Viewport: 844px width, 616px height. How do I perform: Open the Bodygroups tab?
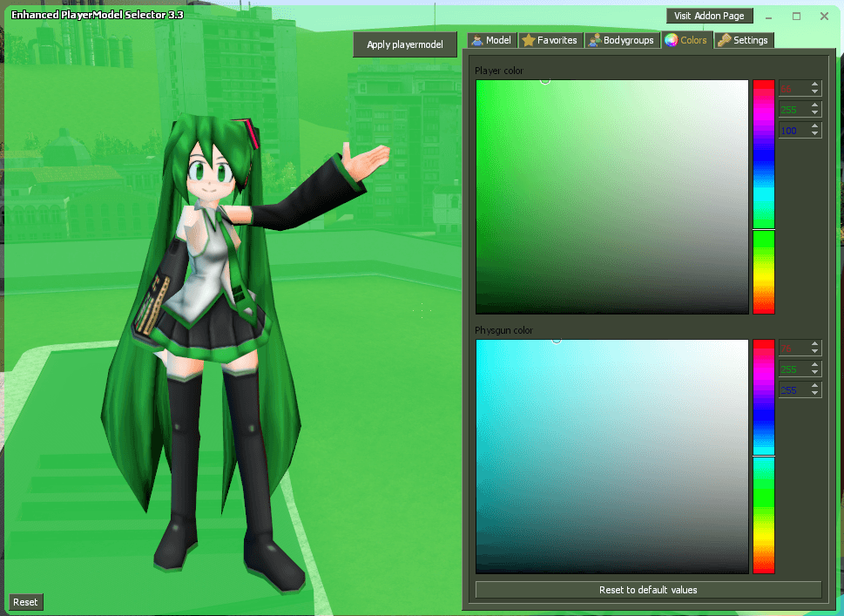tap(622, 40)
